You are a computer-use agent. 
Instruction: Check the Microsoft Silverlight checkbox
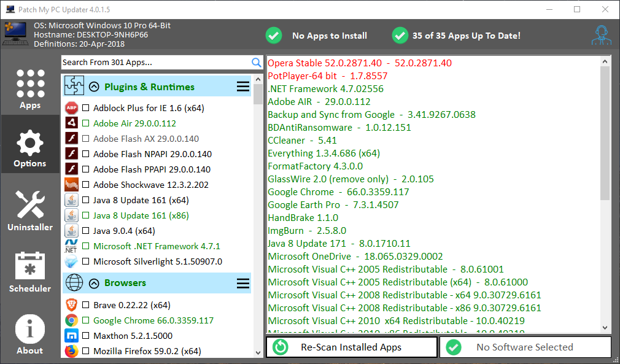point(85,261)
